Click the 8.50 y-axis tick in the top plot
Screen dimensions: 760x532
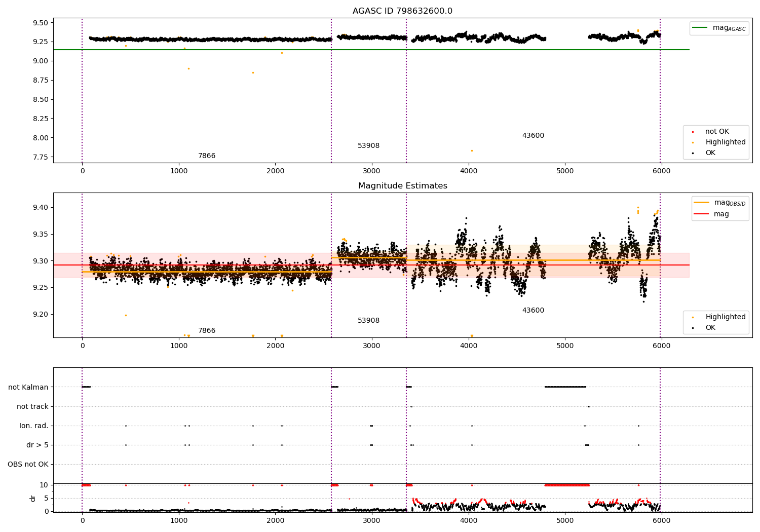coord(41,100)
